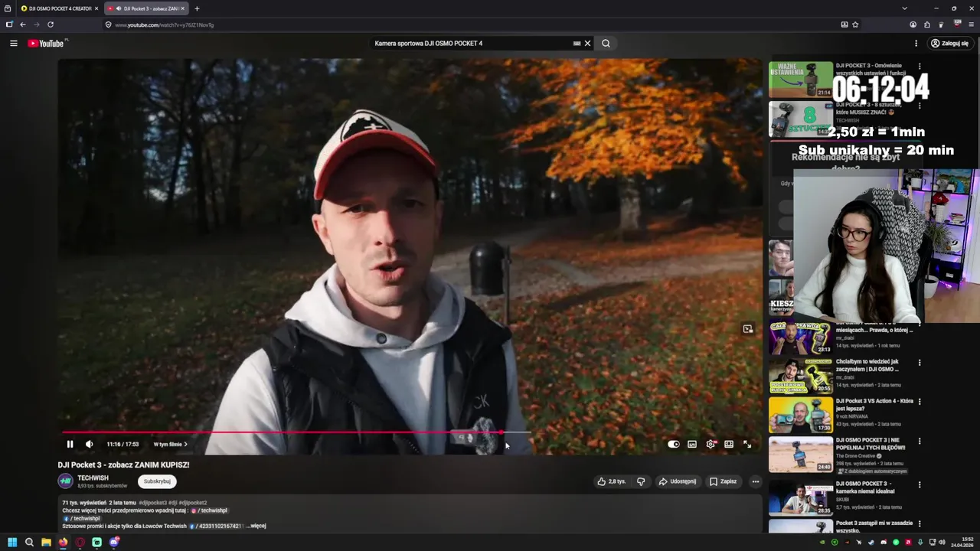The image size is (980, 551).
Task: Open the player settings gear
Action: (x=710, y=444)
